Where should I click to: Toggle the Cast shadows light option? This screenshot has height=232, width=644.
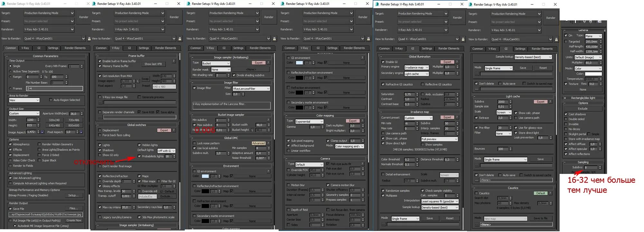[x=566, y=114]
